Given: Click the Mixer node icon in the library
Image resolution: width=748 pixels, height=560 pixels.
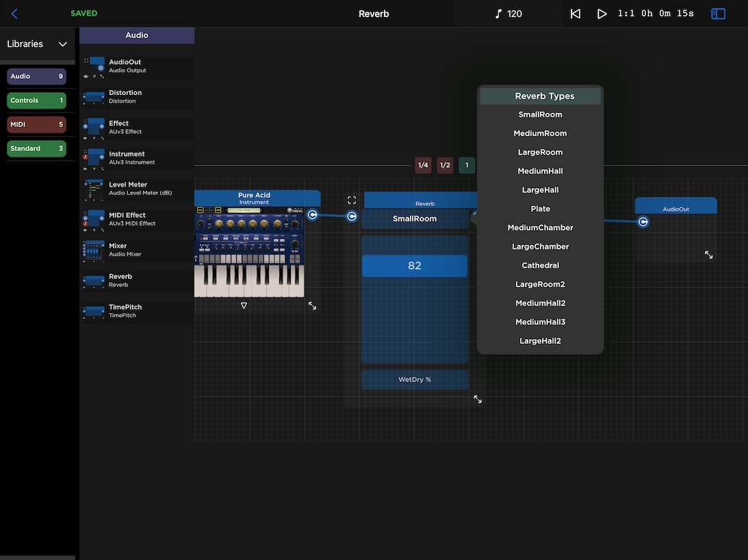Looking at the screenshot, I should coord(94,250).
